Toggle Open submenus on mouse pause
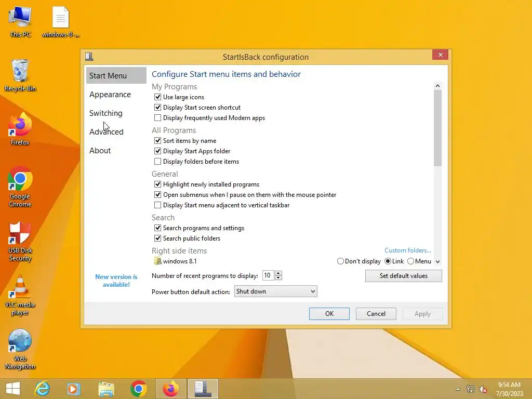Screen dimensions: 532x399 point(157,195)
